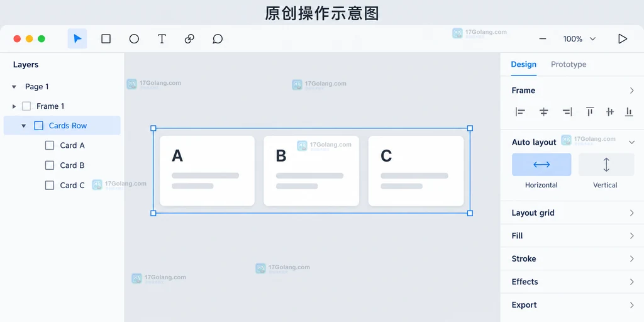644x322 pixels.
Task: Align vertical centers icon
Action: 610,112
